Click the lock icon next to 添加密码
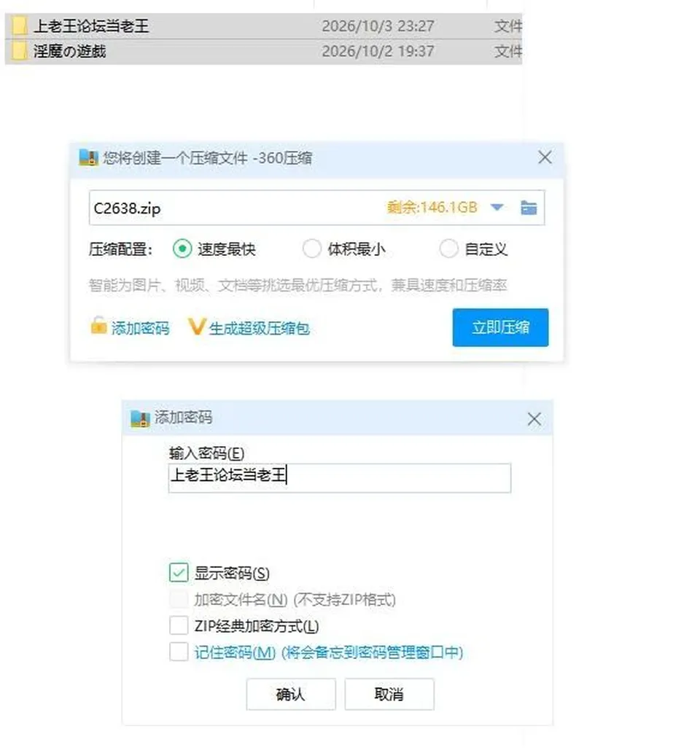 point(98,326)
